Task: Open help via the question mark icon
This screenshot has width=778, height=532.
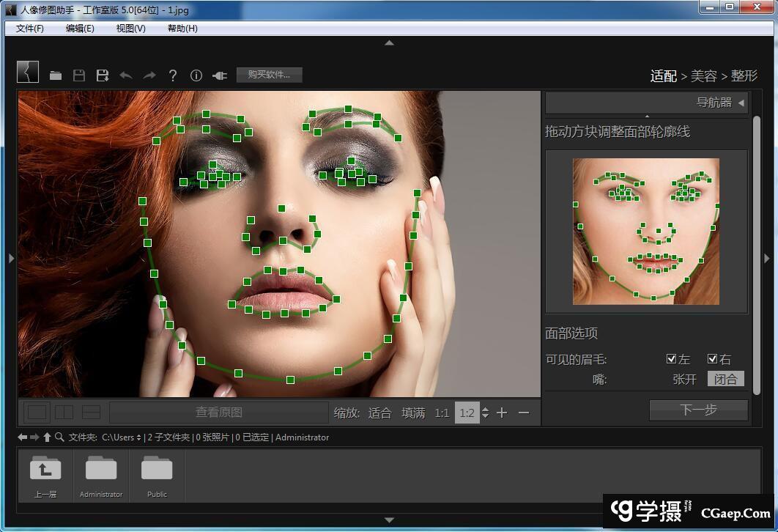Action: pyautogui.click(x=173, y=75)
